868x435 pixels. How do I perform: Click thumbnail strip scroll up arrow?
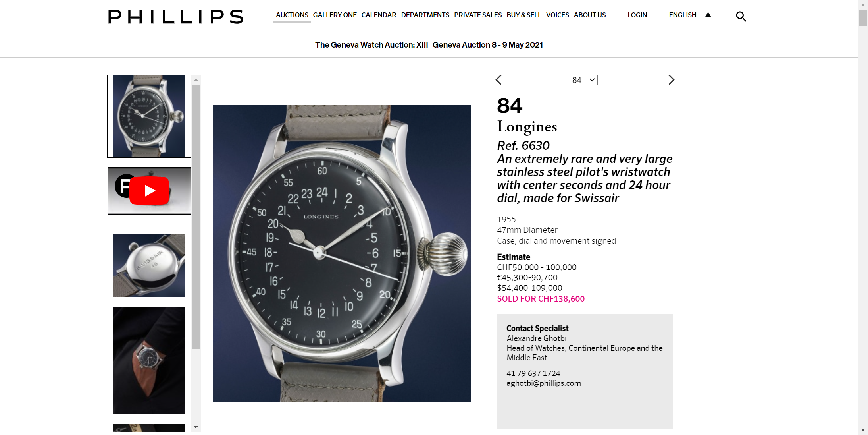(x=196, y=80)
